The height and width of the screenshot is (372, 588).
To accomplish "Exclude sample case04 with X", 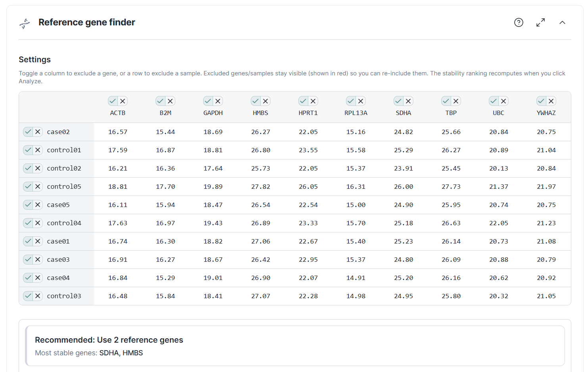I will pos(38,278).
